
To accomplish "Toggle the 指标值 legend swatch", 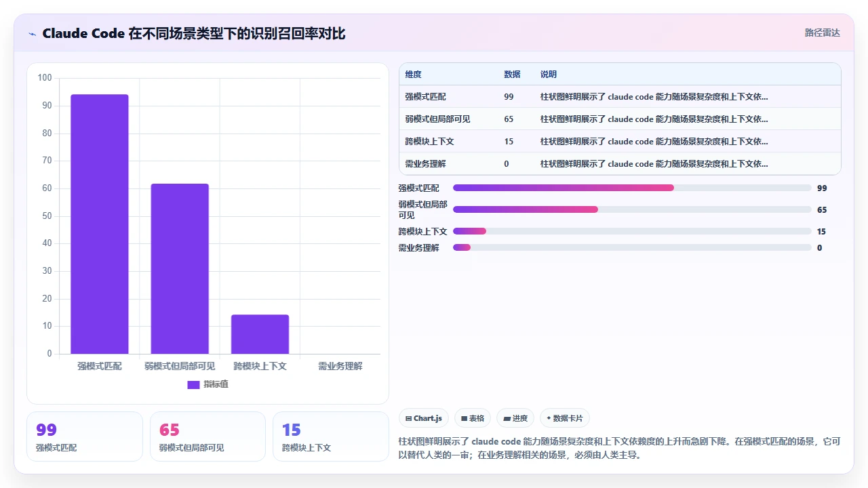I will click(193, 384).
